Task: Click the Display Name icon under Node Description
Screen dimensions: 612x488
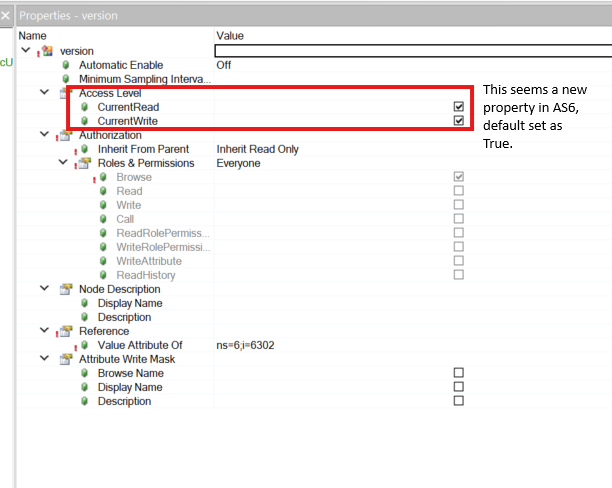Action: tap(84, 303)
